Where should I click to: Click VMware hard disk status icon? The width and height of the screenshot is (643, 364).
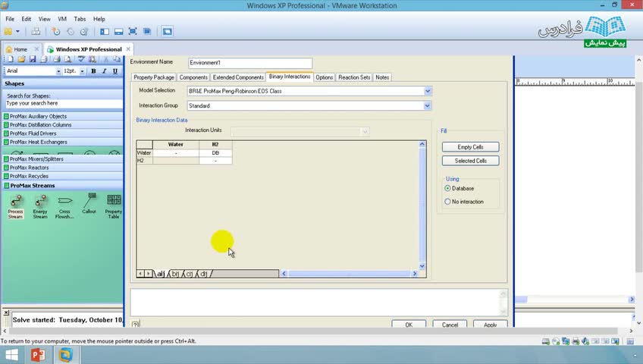pos(545,341)
